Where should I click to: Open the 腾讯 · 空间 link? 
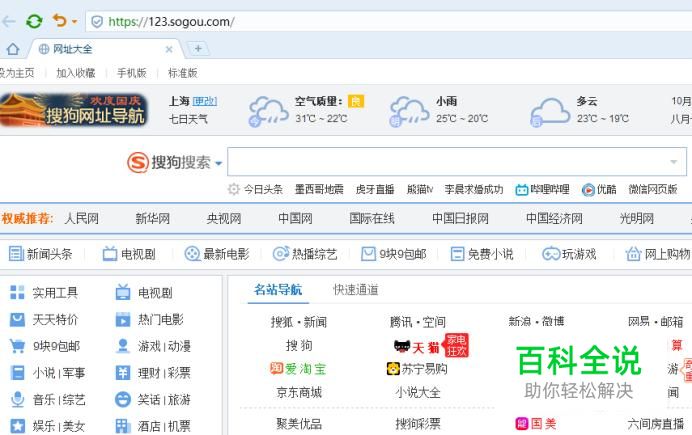pyautogui.click(x=417, y=322)
